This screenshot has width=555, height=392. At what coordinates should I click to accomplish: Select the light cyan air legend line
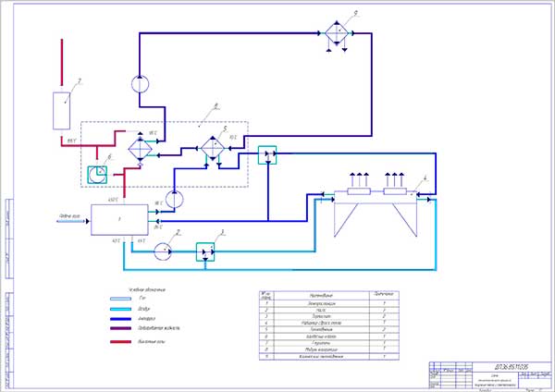[120, 309]
